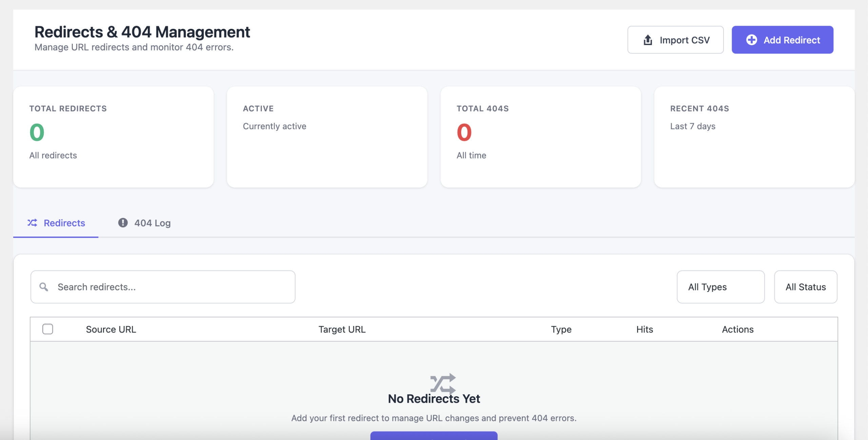
Task: Switch to the 404 Log tab
Action: (x=152, y=223)
